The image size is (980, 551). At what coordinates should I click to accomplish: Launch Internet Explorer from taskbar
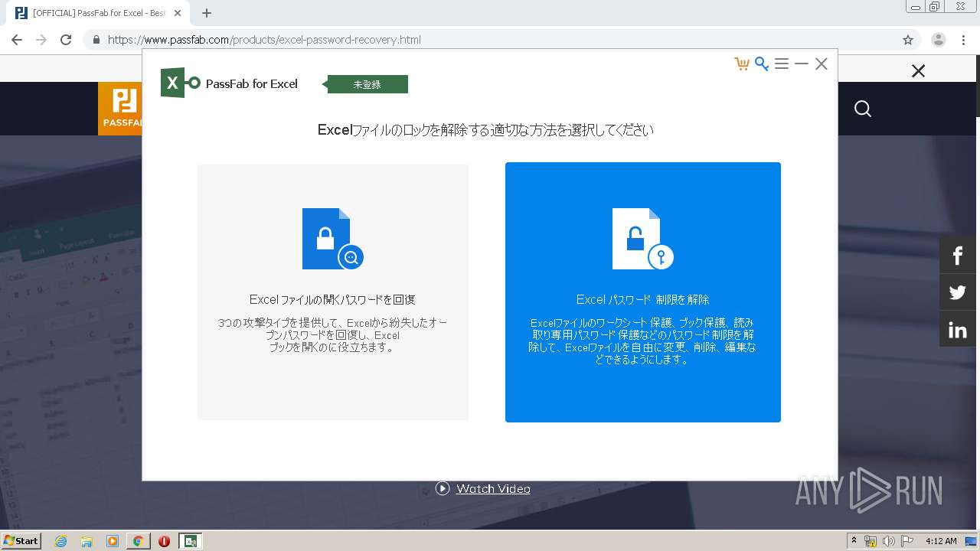(61, 541)
